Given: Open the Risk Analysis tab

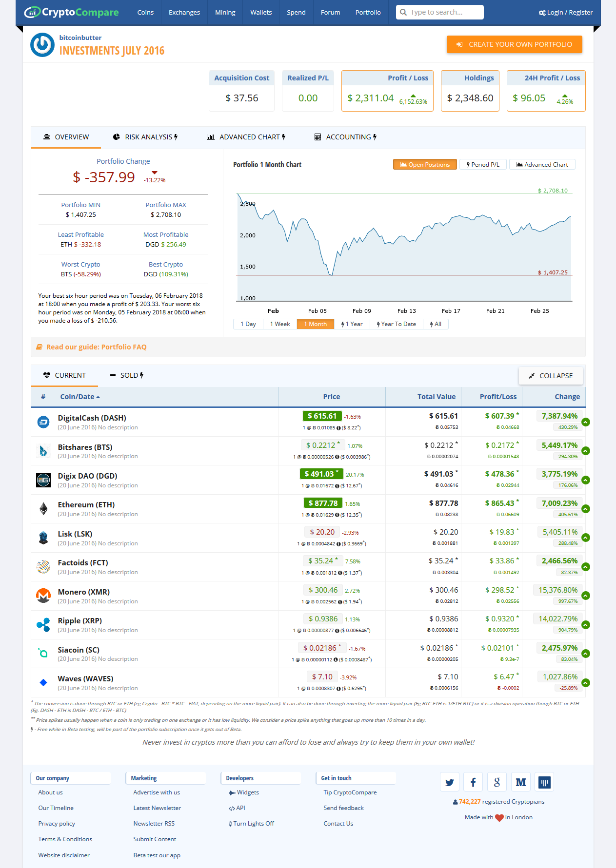Looking at the screenshot, I should (x=145, y=137).
